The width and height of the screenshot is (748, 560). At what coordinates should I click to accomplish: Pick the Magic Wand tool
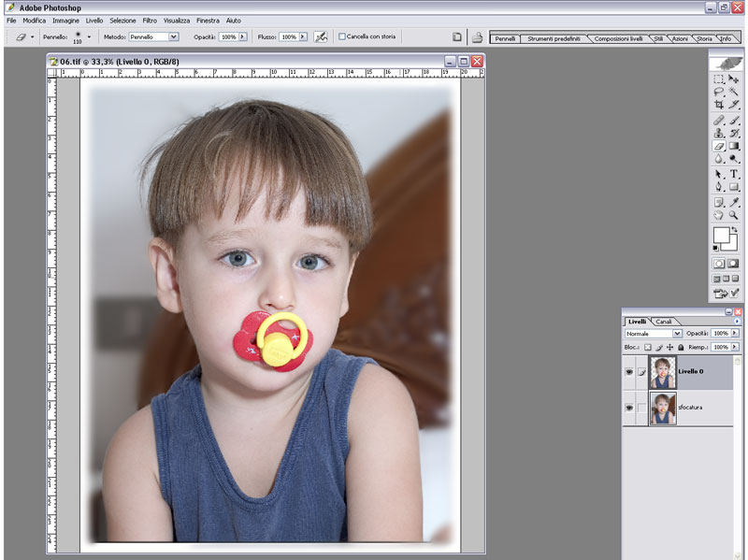(x=734, y=92)
